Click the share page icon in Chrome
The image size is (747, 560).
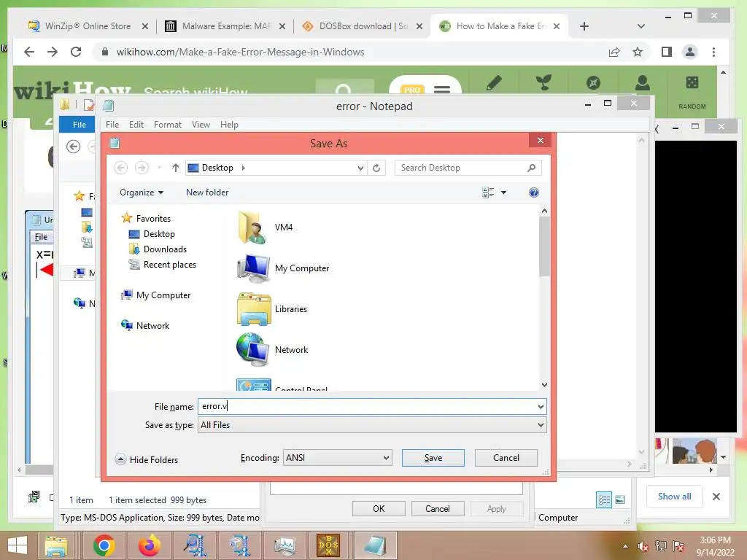click(x=614, y=52)
